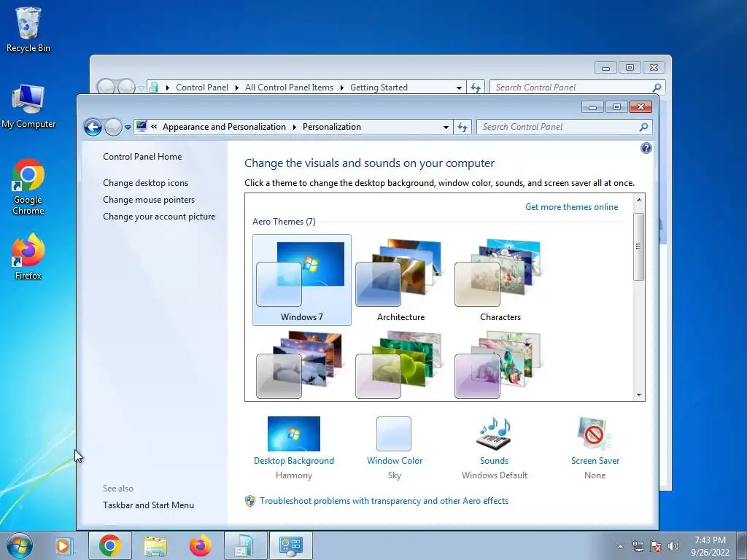Expand address dropdown in Getting Started window
747x560 pixels.
pos(460,87)
